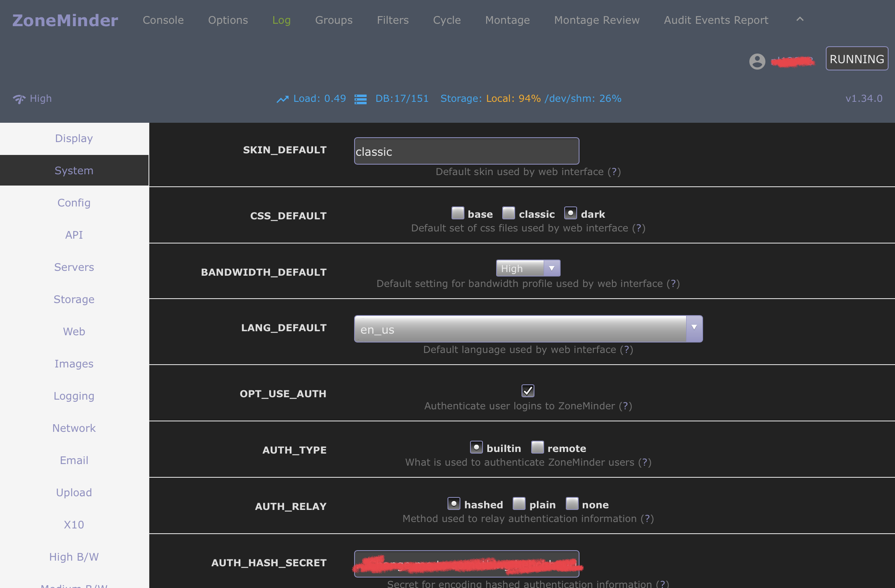
Task: Switch to the Logging options tab
Action: tap(74, 396)
